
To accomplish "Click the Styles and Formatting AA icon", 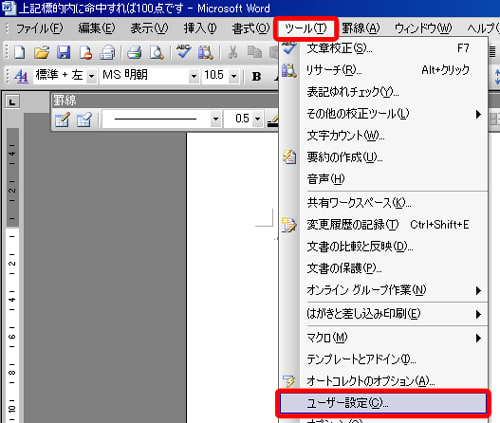I will click(21, 76).
